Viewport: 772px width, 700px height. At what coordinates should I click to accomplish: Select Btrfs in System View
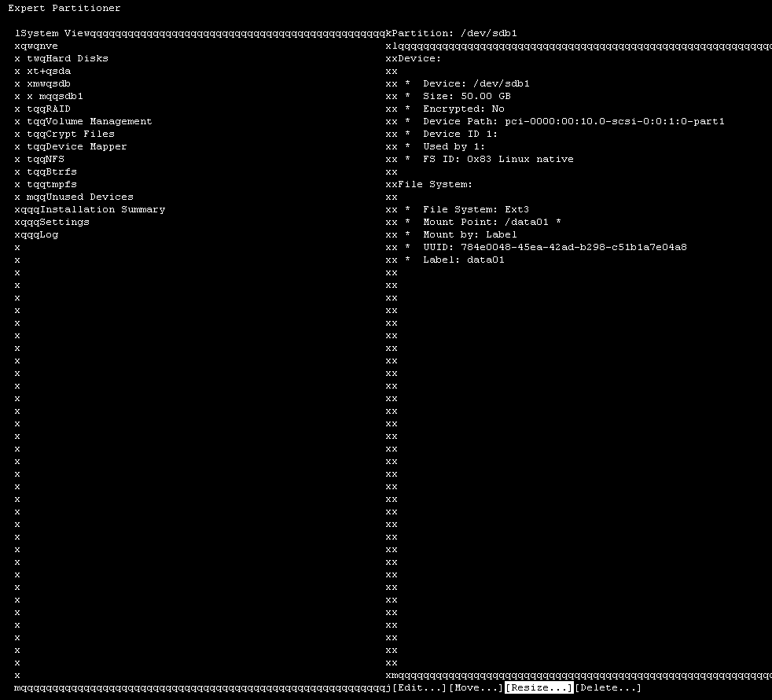pyautogui.click(x=61, y=171)
